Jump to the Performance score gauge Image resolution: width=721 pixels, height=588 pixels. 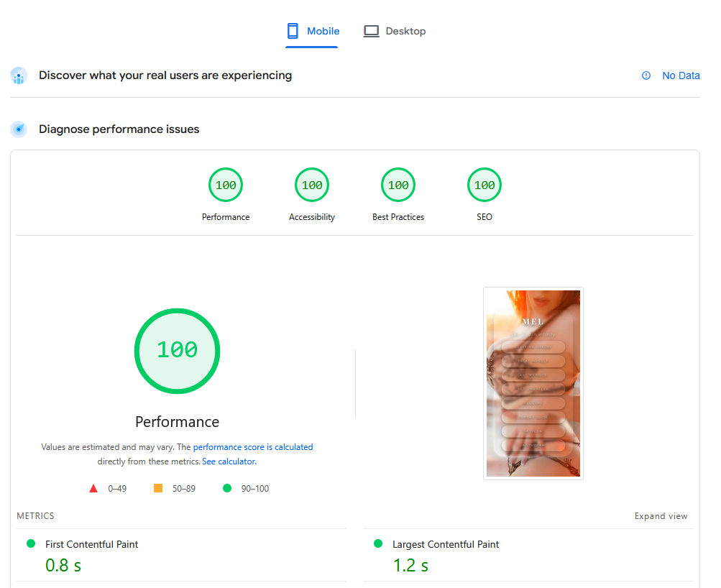tap(226, 185)
